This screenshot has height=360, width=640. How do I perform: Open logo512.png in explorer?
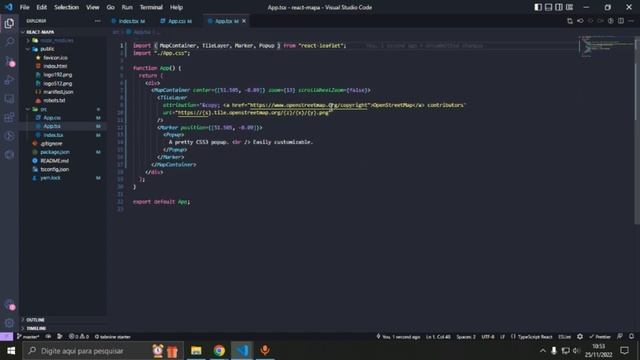click(58, 83)
